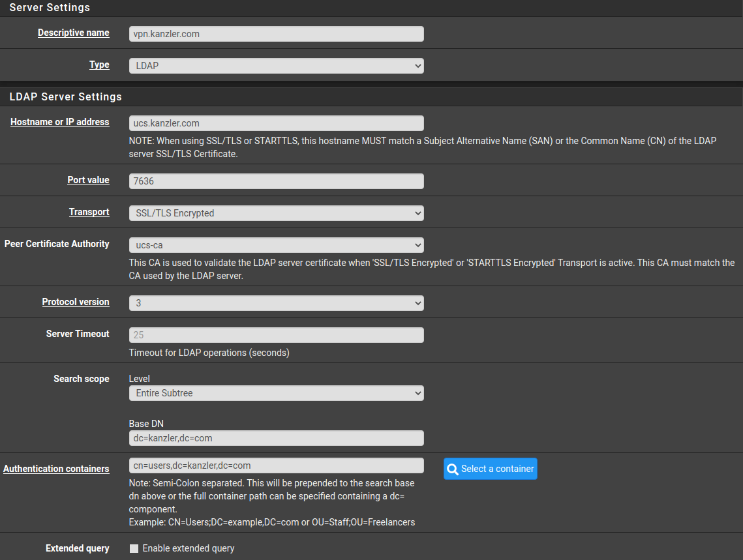
Task: Click the Authentication containers help link
Action: [x=56, y=469]
